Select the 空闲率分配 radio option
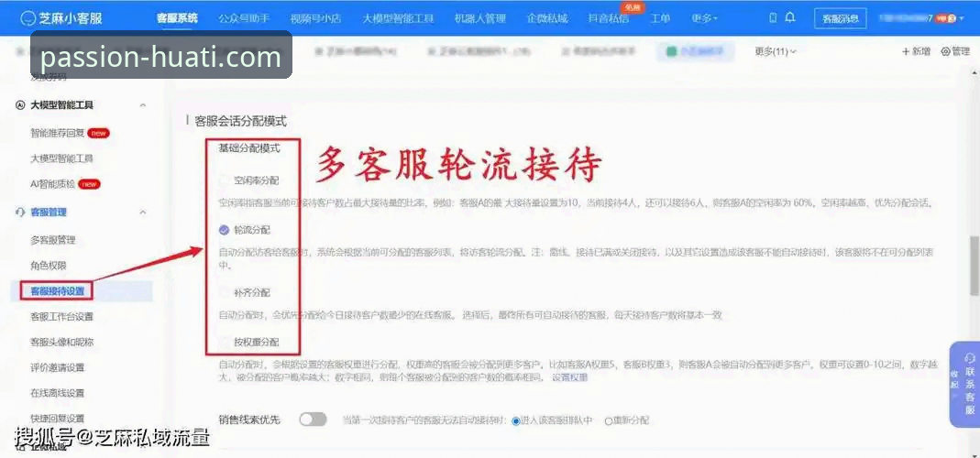The width and height of the screenshot is (980, 458). click(224, 181)
